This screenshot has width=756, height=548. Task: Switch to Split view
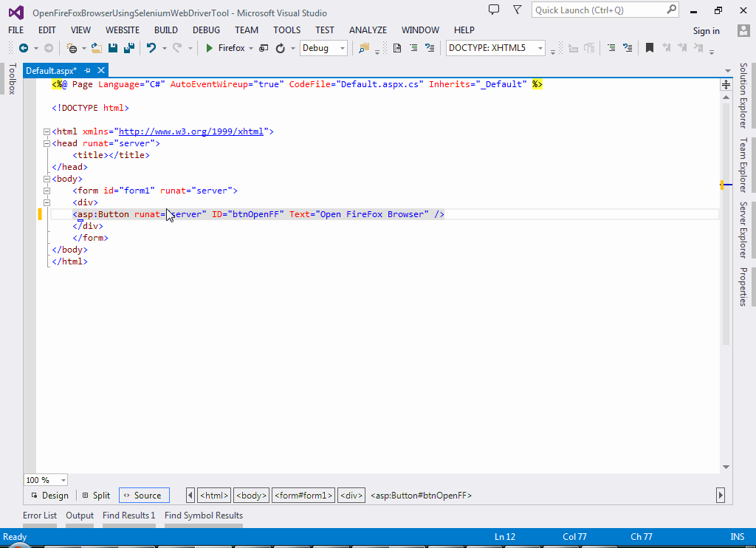(x=96, y=496)
